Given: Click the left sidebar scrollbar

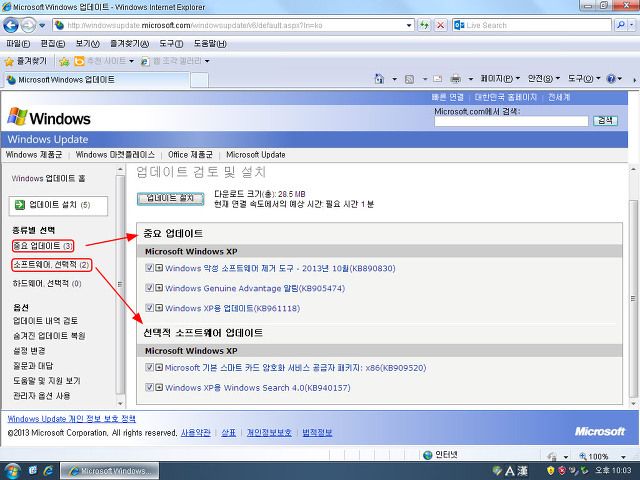Looking at the screenshot, I should click(x=120, y=286).
